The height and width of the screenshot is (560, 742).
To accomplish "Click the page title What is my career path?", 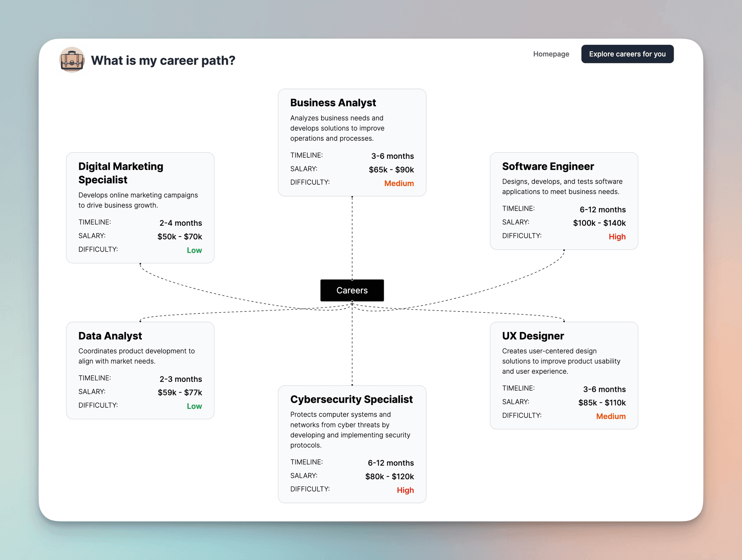I will [163, 60].
